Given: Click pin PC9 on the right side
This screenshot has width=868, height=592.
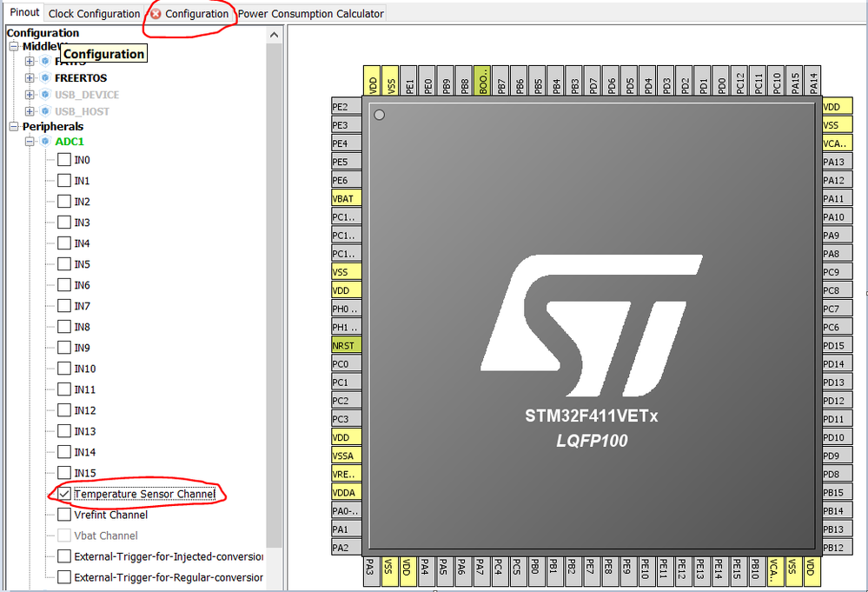Looking at the screenshot, I should 837,272.
